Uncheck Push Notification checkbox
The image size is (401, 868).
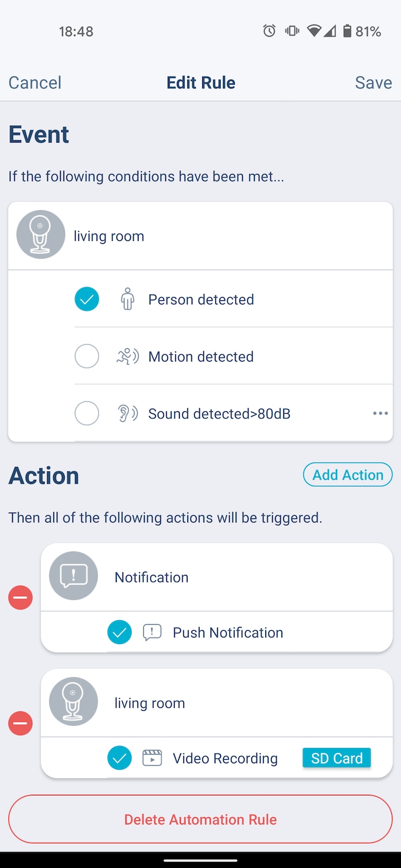(120, 632)
